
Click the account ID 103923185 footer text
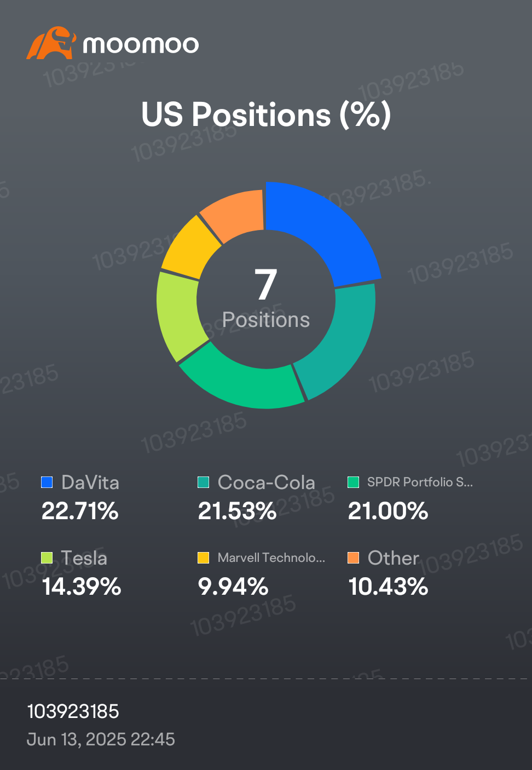click(x=73, y=711)
